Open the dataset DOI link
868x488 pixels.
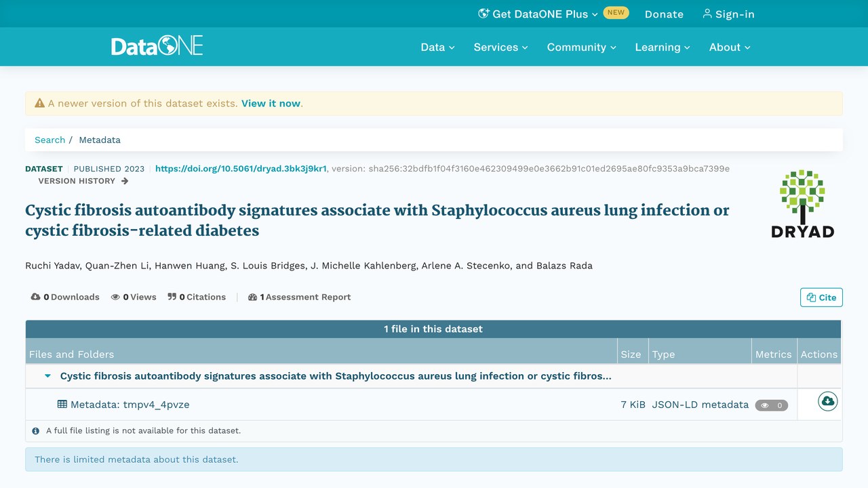click(x=241, y=169)
